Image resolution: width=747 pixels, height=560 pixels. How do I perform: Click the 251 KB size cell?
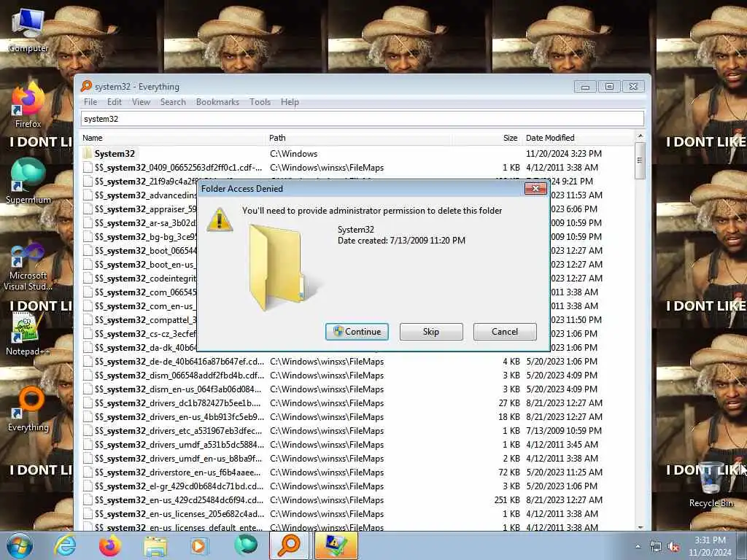point(507,500)
